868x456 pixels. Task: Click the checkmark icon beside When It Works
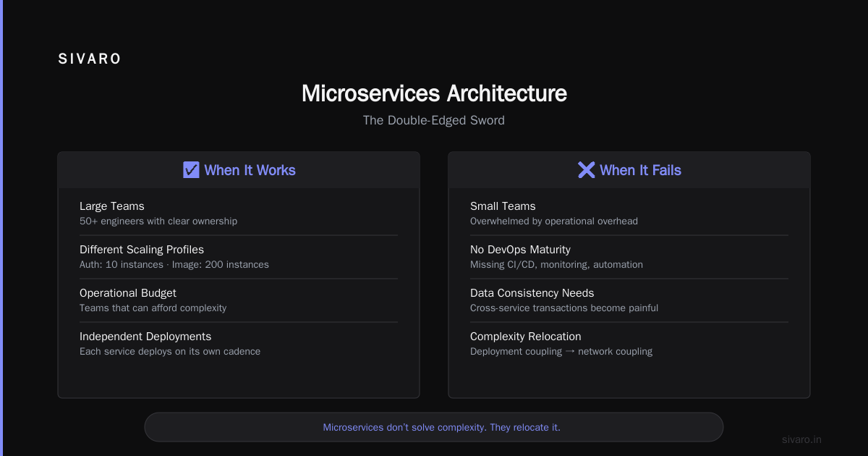(x=191, y=170)
